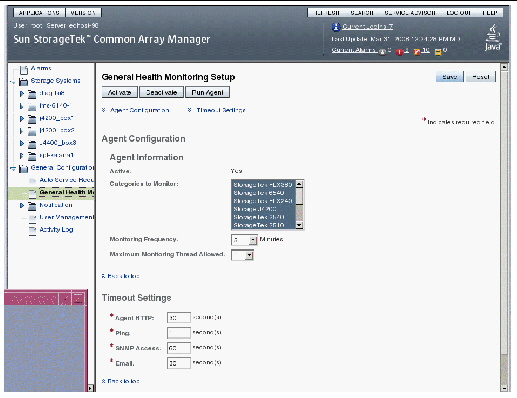Open Monitoring Frequency minutes dropdown
Viewport: 517px width, 398px height.
[x=244, y=240]
